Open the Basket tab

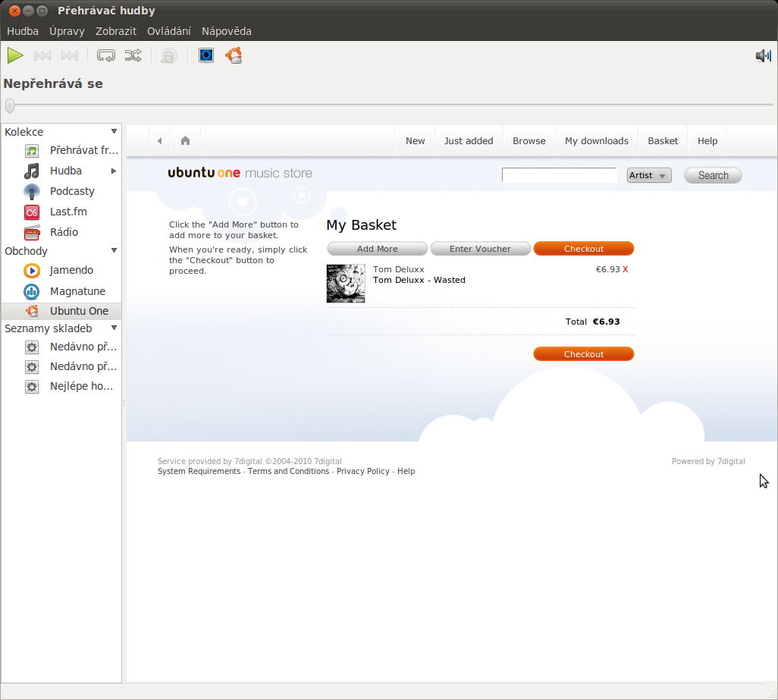tap(663, 141)
